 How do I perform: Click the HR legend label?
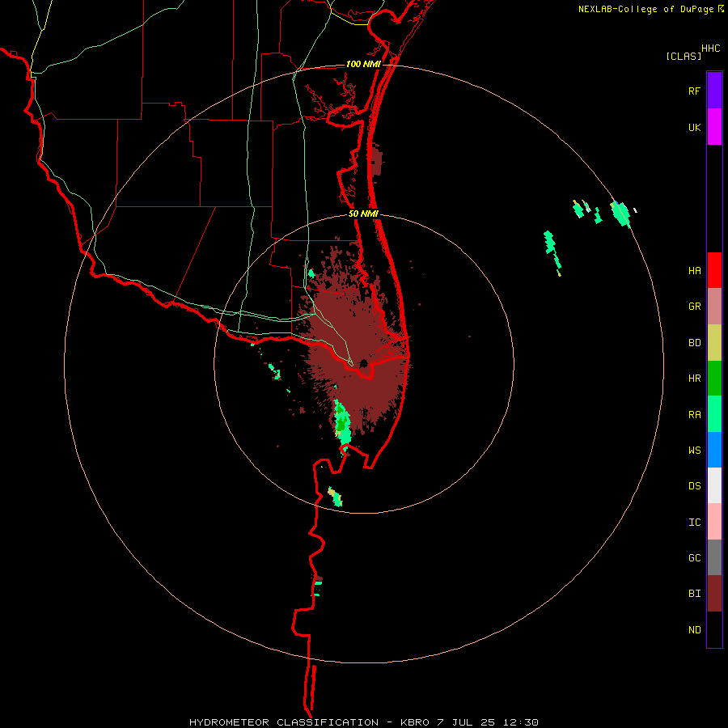coord(694,379)
